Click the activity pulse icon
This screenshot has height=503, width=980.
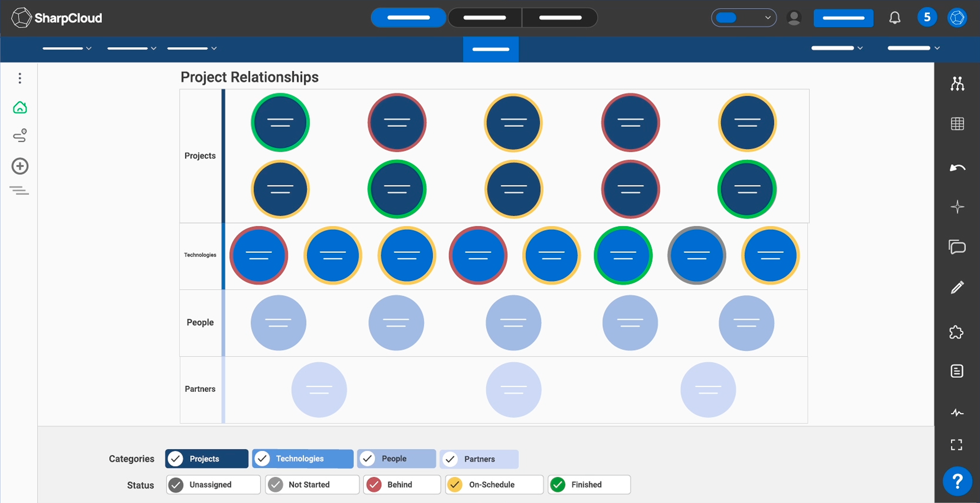tap(957, 412)
